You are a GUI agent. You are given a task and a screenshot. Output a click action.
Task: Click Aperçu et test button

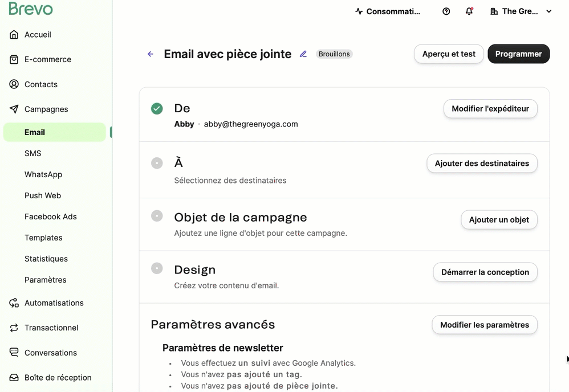[449, 54]
